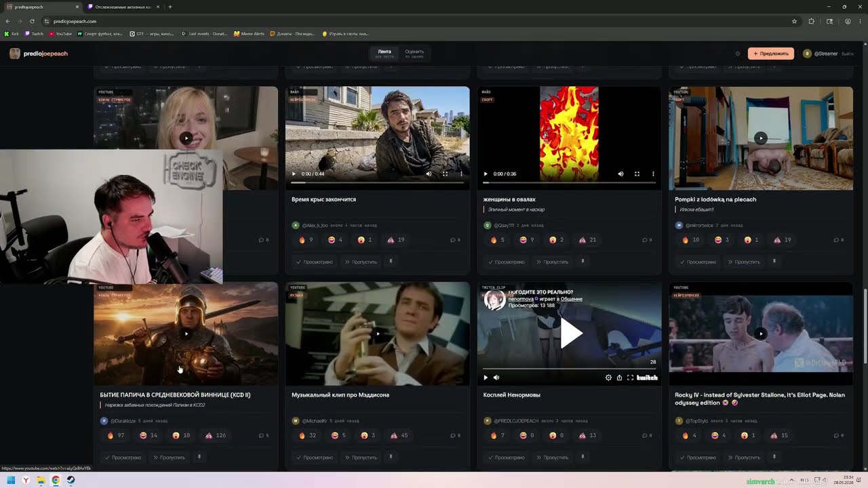Mark 'Время крыс закончится' as Просмотрено
This screenshot has height=488, width=868.
pyautogui.click(x=315, y=262)
